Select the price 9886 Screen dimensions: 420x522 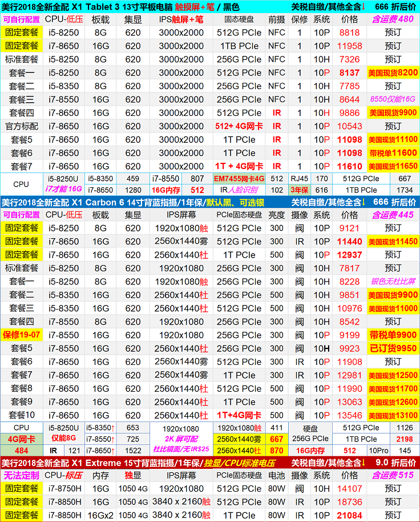click(x=349, y=113)
